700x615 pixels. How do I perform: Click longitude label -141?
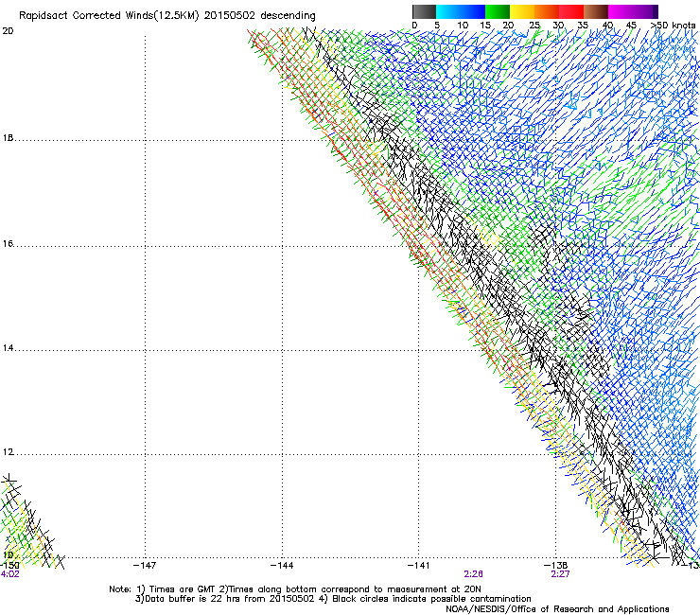418,566
